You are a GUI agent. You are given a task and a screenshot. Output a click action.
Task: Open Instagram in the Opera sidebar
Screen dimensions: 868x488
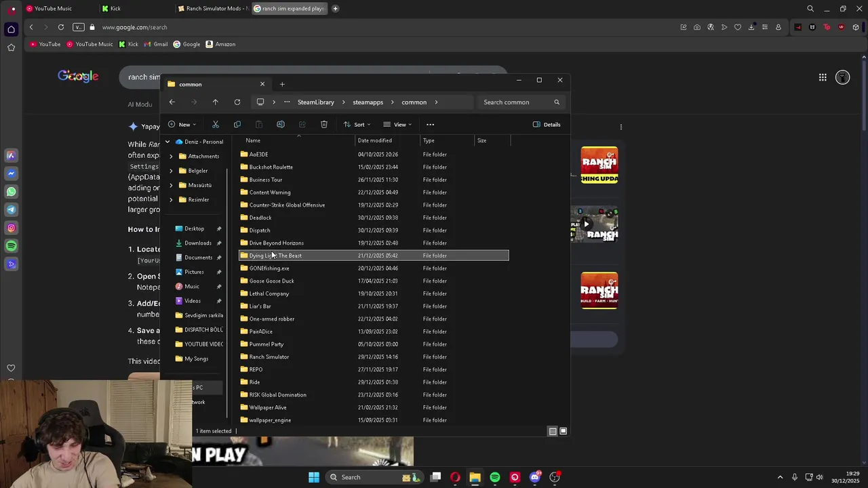click(11, 228)
